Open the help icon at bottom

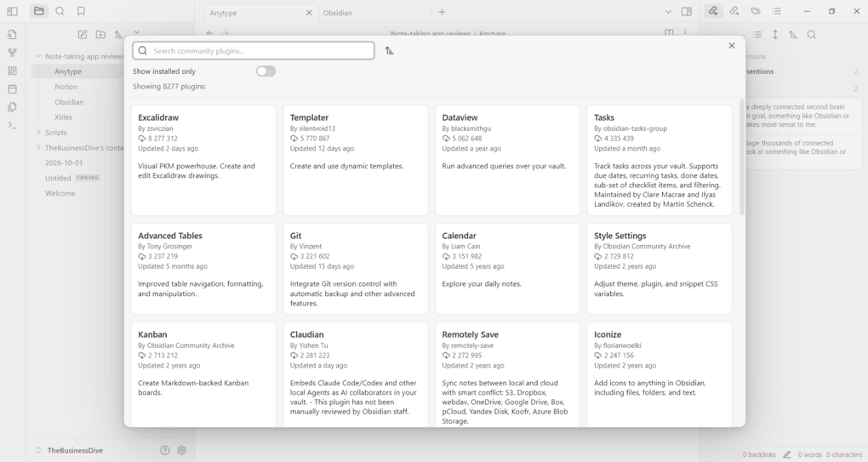coord(164,450)
